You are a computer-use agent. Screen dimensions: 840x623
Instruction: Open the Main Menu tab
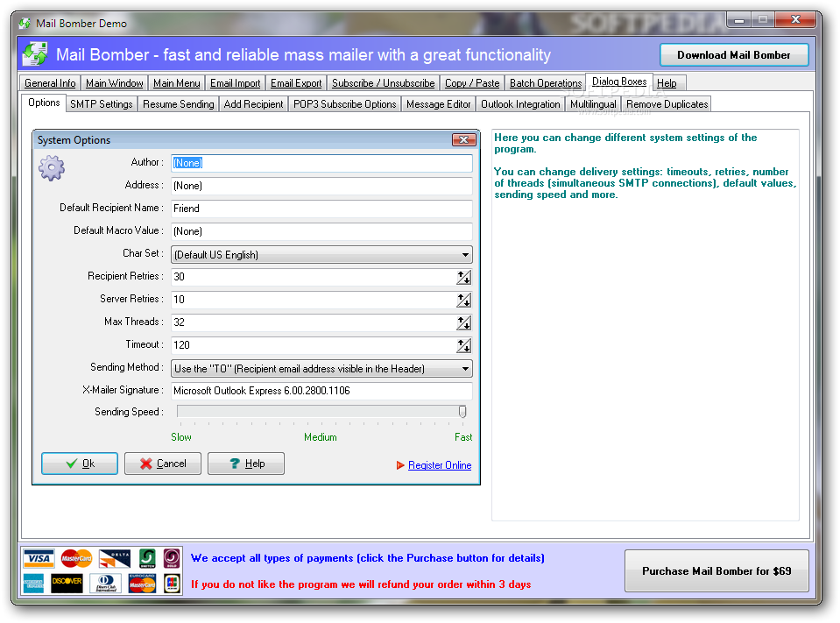coord(176,83)
